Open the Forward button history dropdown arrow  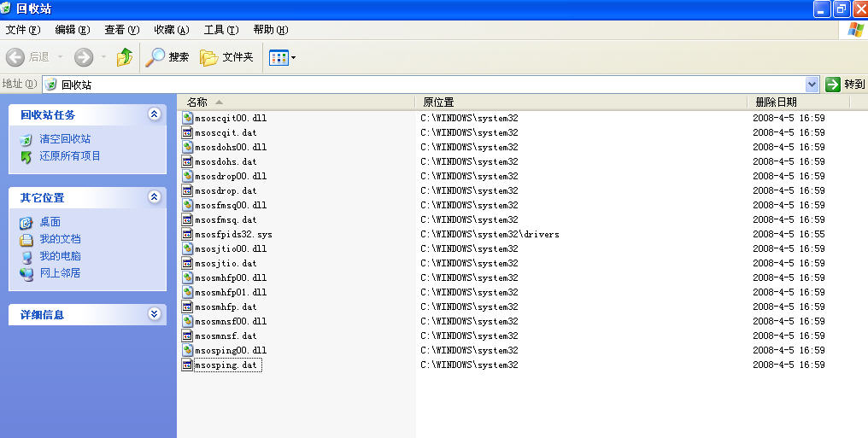[x=103, y=57]
